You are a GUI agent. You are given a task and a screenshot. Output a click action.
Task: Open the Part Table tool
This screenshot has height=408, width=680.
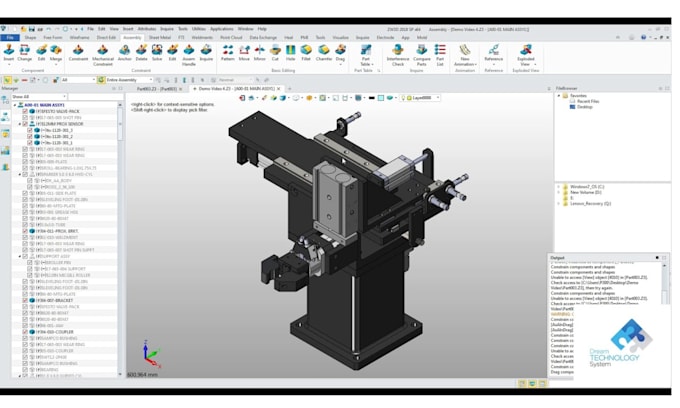(366, 55)
